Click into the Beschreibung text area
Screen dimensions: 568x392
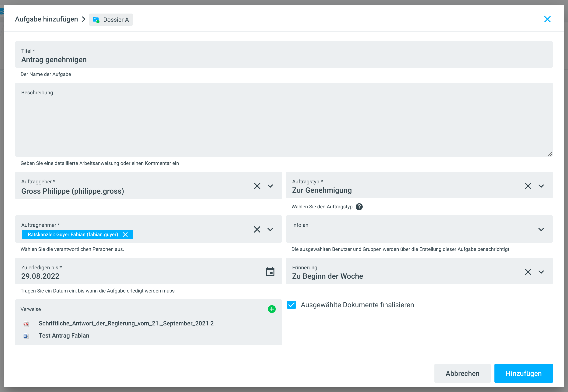(x=284, y=123)
